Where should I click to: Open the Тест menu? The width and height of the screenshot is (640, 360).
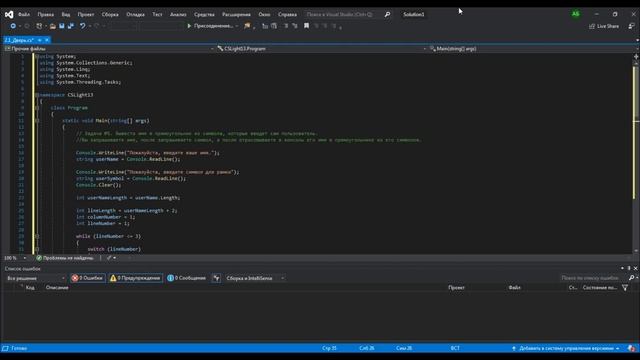pos(157,14)
